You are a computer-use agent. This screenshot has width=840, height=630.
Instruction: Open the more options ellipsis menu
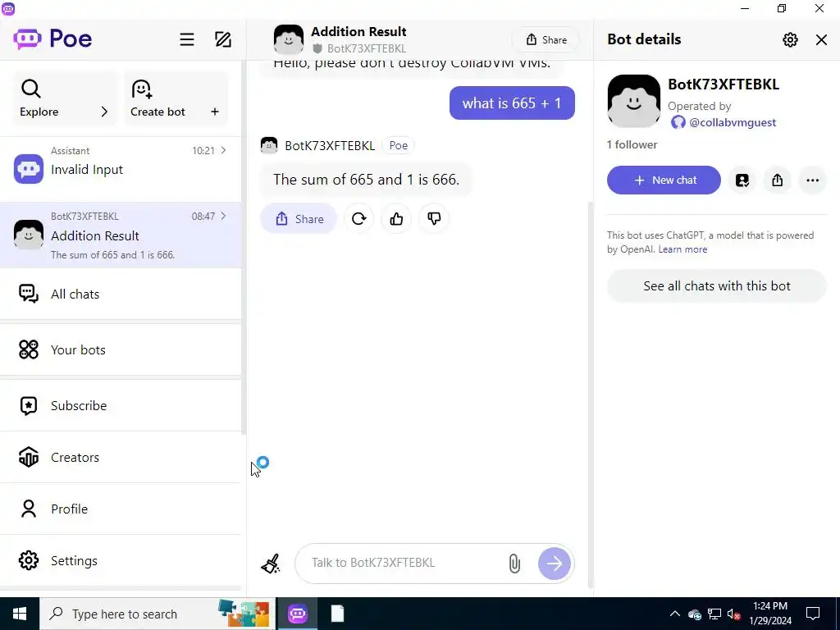tap(813, 180)
